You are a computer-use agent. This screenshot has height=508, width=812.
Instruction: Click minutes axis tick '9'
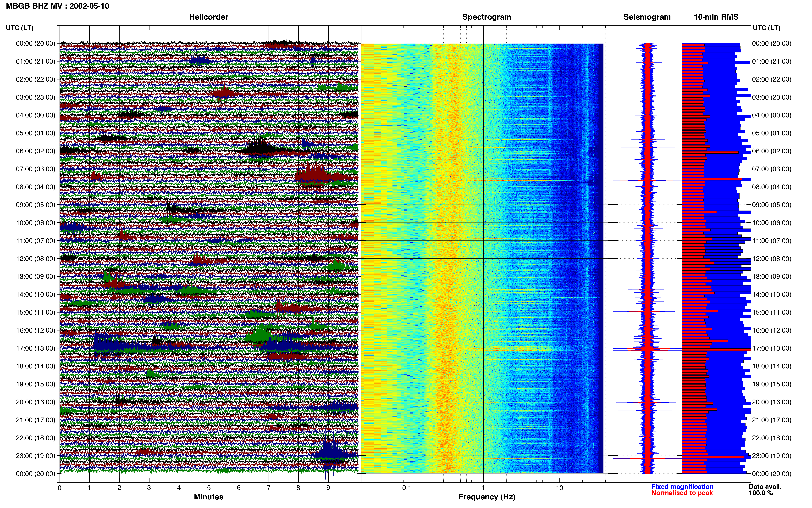(x=328, y=488)
